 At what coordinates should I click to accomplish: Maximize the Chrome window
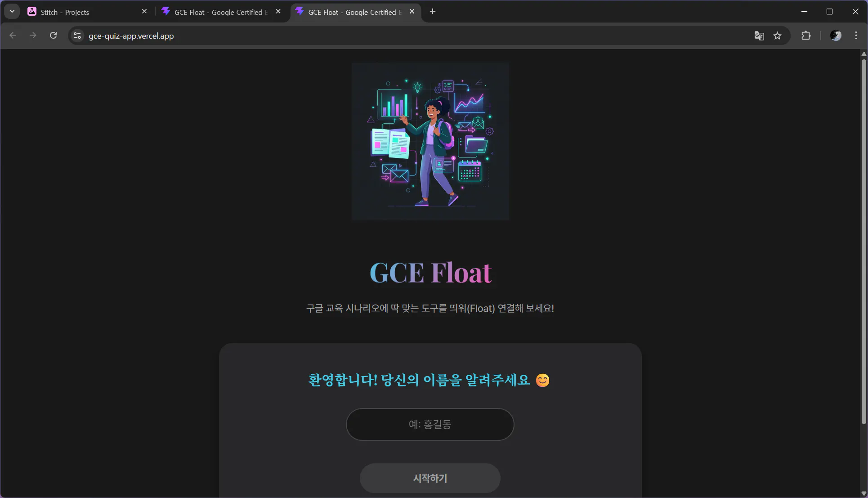pyautogui.click(x=830, y=12)
